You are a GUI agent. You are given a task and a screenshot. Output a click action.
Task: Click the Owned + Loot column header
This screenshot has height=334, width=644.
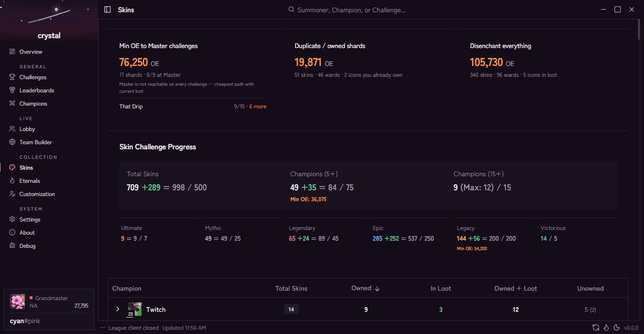click(x=515, y=288)
